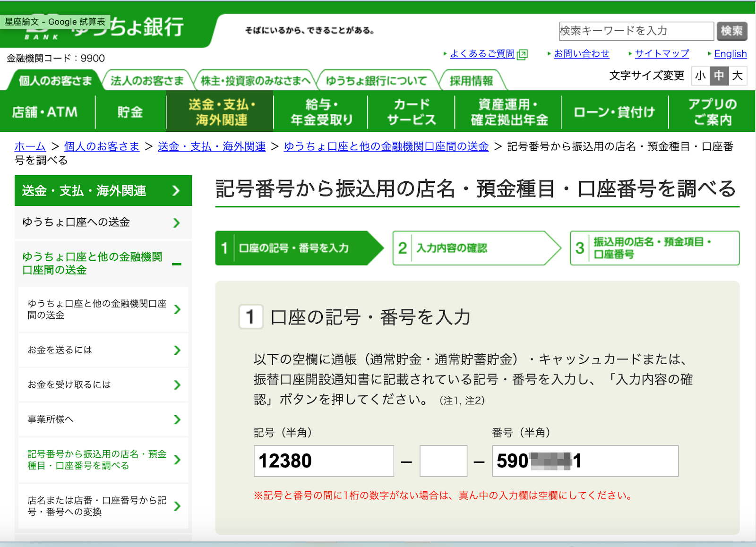This screenshot has height=547, width=756.
Task: Switch to the 法人のお客さま tab
Action: (x=147, y=81)
